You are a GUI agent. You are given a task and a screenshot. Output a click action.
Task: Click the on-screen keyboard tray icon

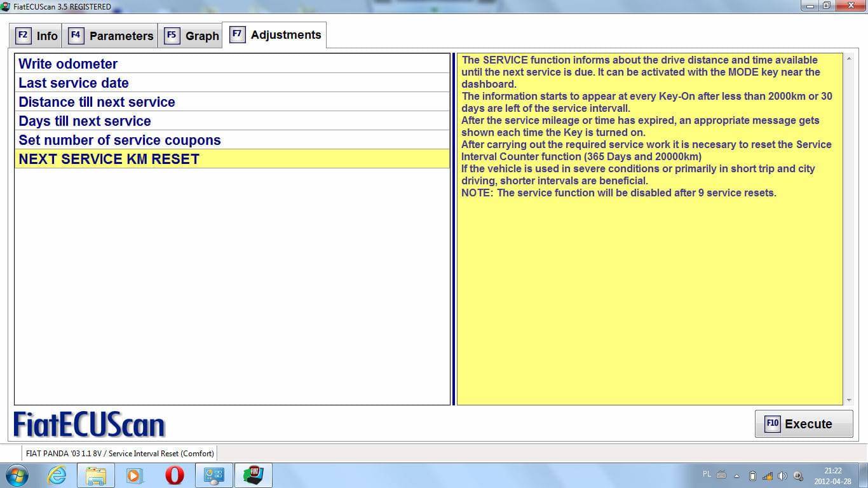721,475
